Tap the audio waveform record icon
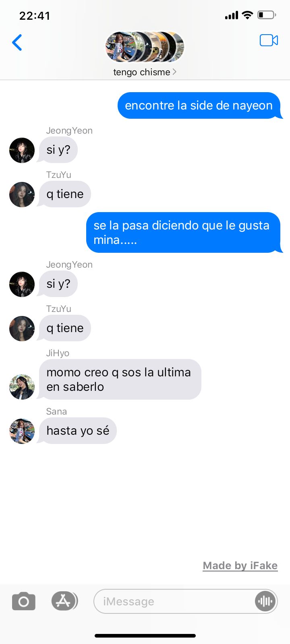This screenshot has height=644, width=290. (x=265, y=601)
